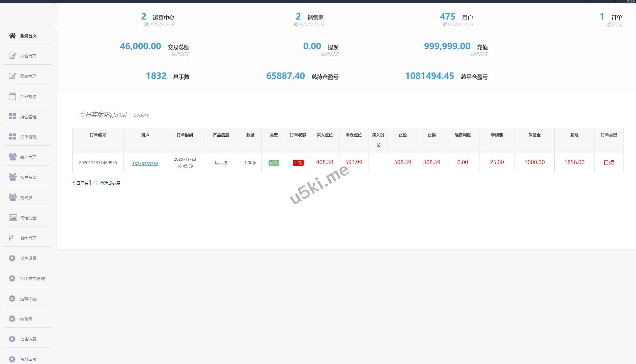The image size is (636, 364).
Task: Click the users icon beside 客户管理
Action: pos(12,157)
